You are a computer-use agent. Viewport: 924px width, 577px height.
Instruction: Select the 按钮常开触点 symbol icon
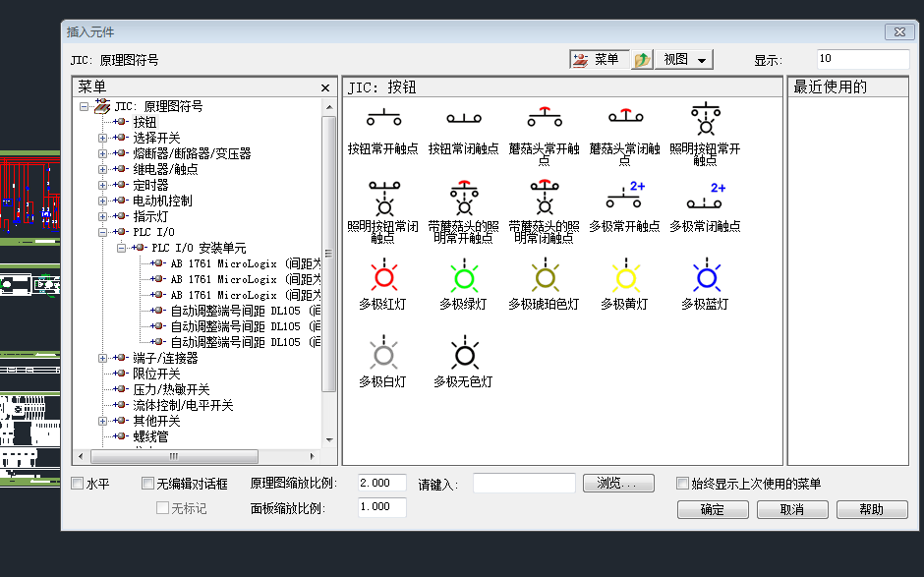pyautogui.click(x=382, y=119)
